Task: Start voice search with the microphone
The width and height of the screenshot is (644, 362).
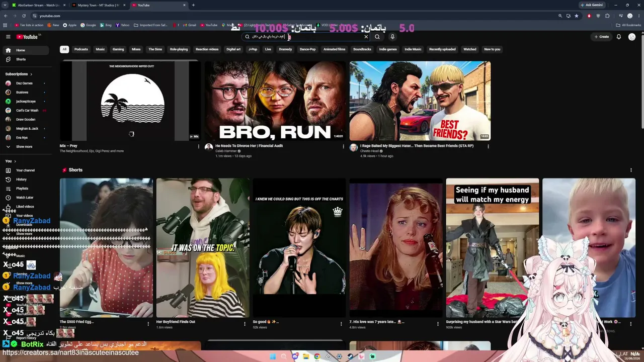Action: tap(392, 37)
